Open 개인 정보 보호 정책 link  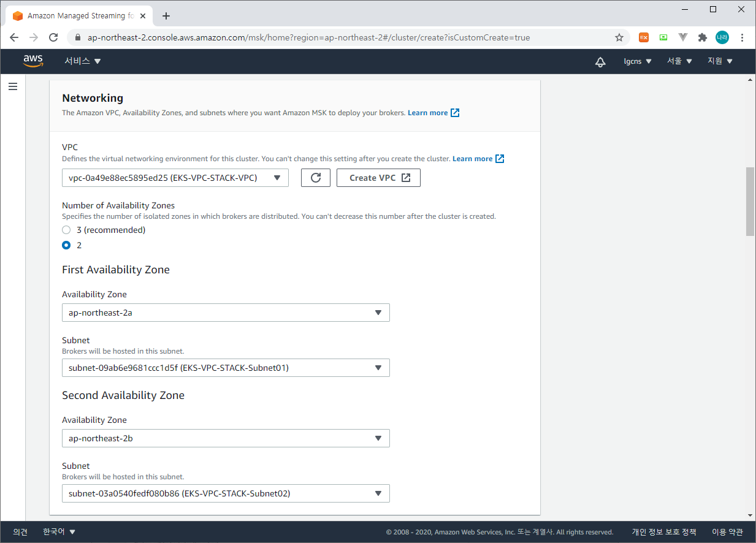[664, 532]
